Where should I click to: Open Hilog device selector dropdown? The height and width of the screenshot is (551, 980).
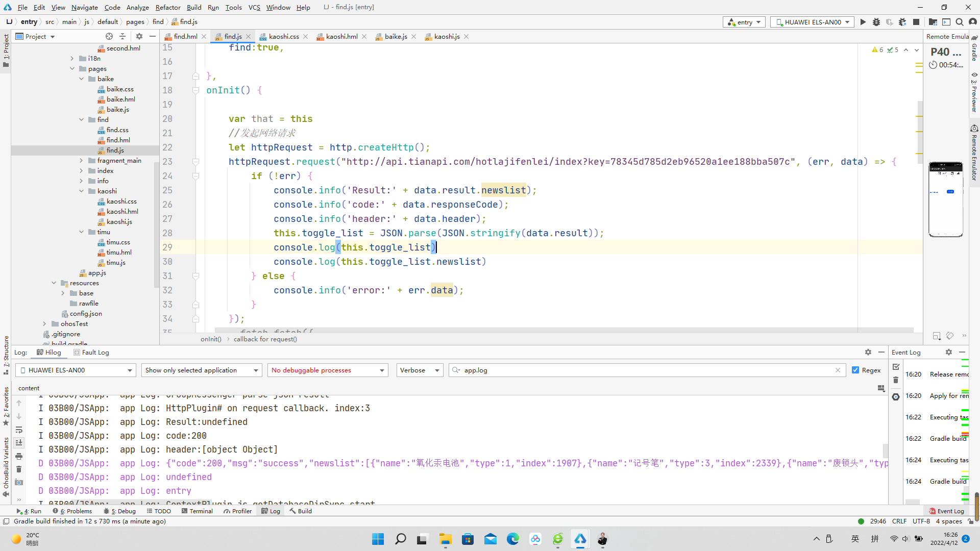coord(76,370)
